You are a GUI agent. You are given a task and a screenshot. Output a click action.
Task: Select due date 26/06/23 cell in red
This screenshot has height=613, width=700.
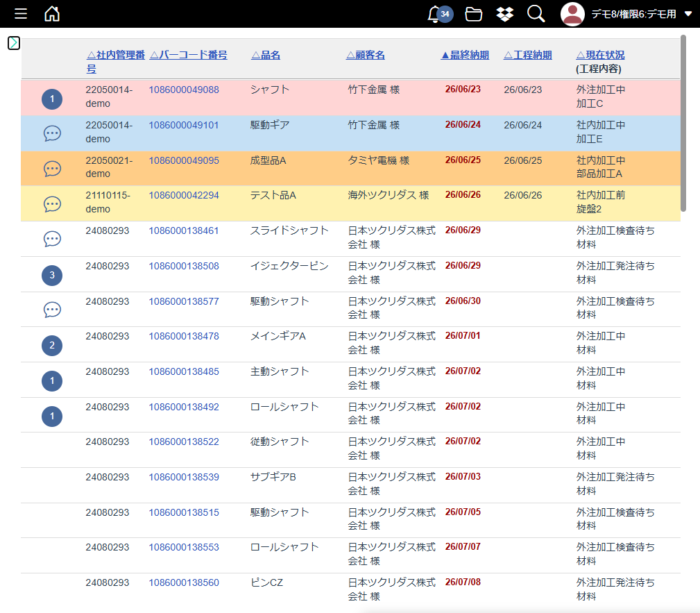tap(463, 89)
